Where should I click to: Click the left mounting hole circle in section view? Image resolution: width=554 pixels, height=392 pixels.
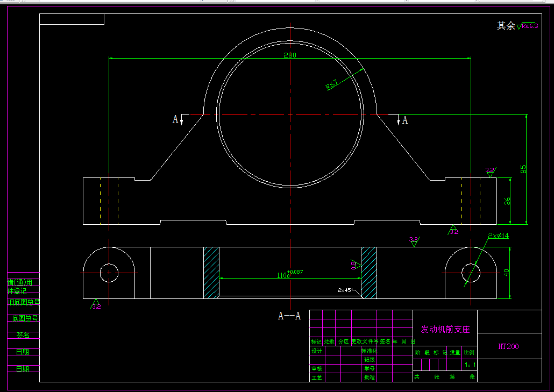pos(109,273)
